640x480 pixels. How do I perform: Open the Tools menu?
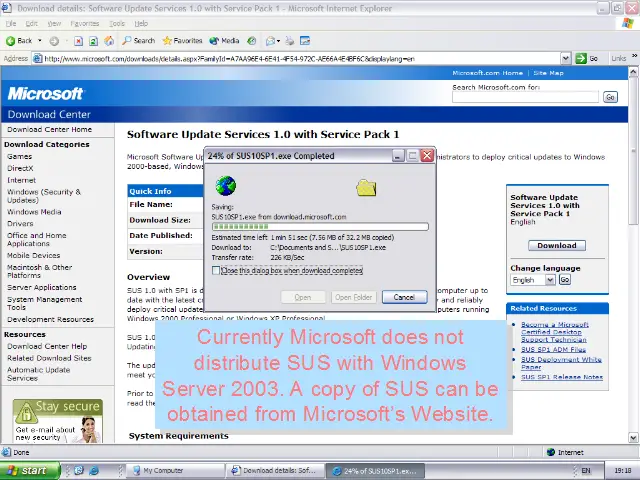(x=117, y=24)
